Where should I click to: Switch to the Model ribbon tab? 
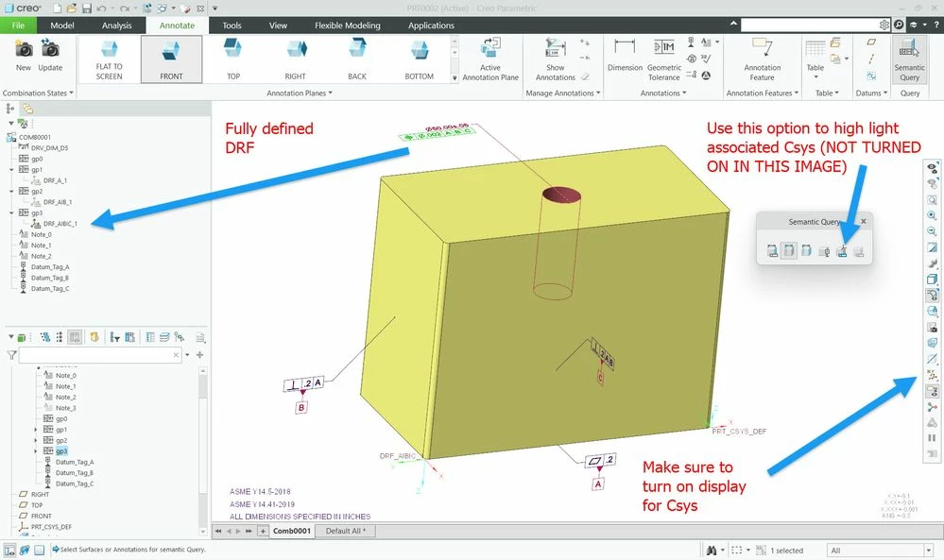tap(62, 25)
